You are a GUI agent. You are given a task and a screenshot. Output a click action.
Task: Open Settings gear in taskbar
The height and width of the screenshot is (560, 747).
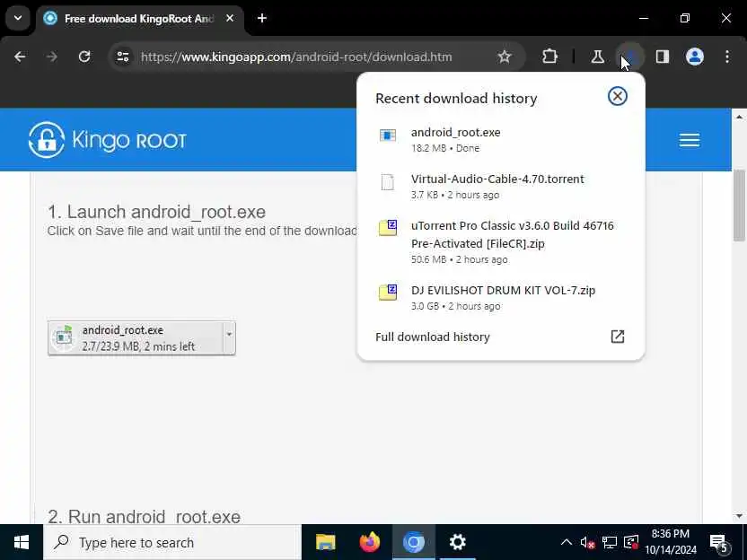point(457,542)
